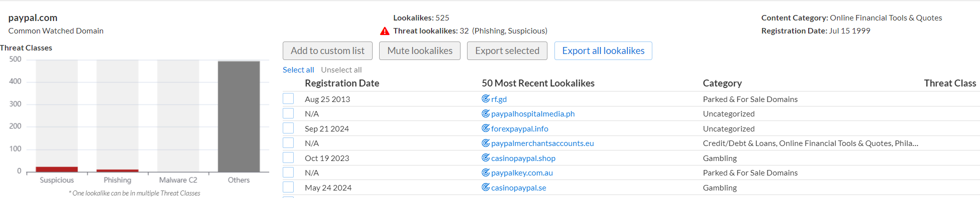Open the paypalkey.com.au domain link
The image size is (980, 198).
click(522, 173)
